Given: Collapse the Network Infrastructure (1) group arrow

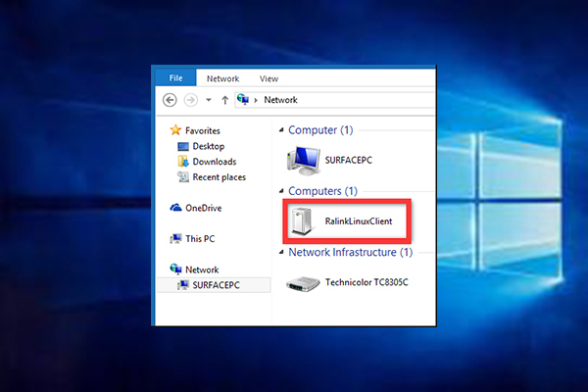Looking at the screenshot, I should [281, 252].
